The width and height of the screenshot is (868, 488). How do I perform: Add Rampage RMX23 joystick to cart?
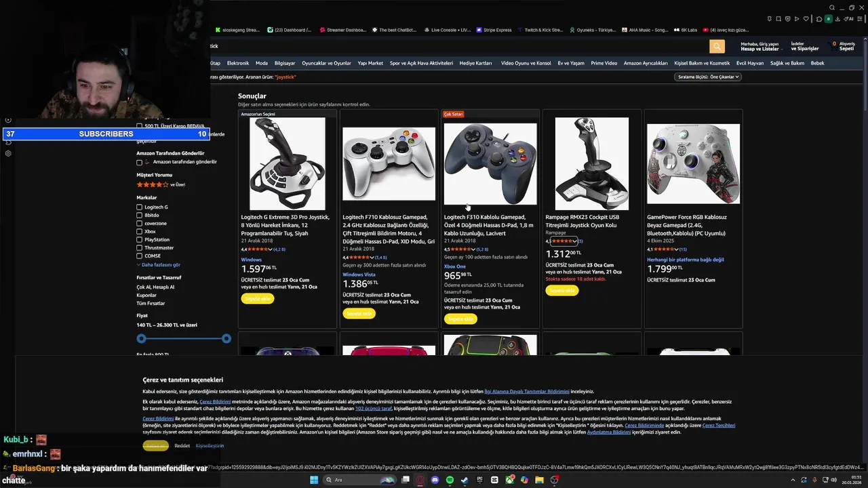point(562,291)
